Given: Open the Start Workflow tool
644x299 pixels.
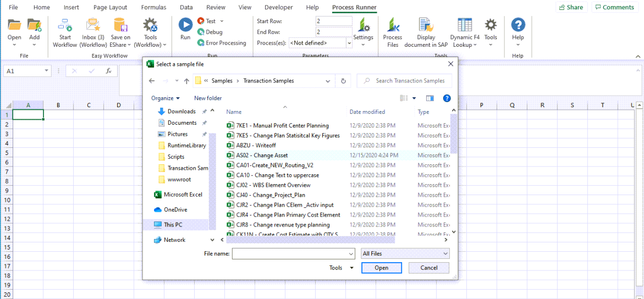Looking at the screenshot, I should (65, 26).
